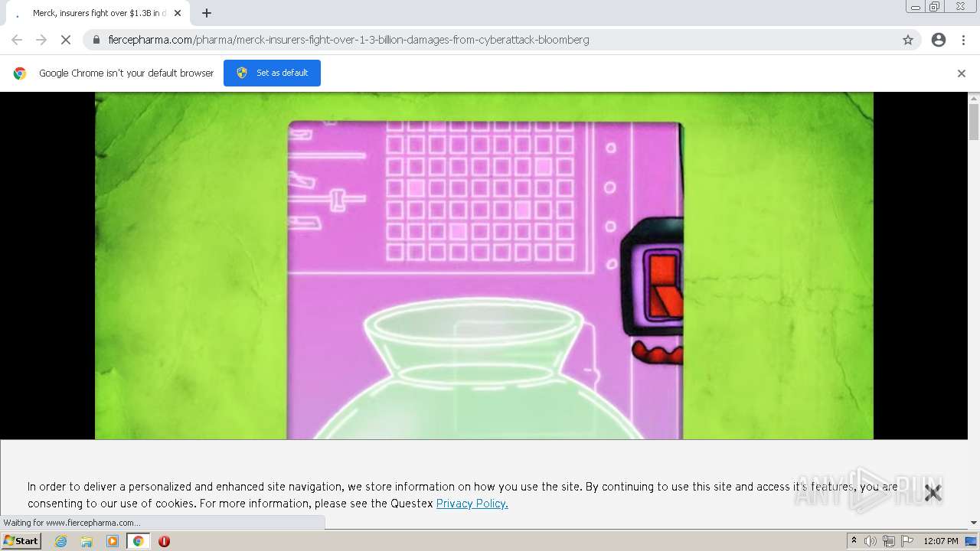The image size is (980, 551).
Task: Open the Windows Start menu
Action: (21, 541)
